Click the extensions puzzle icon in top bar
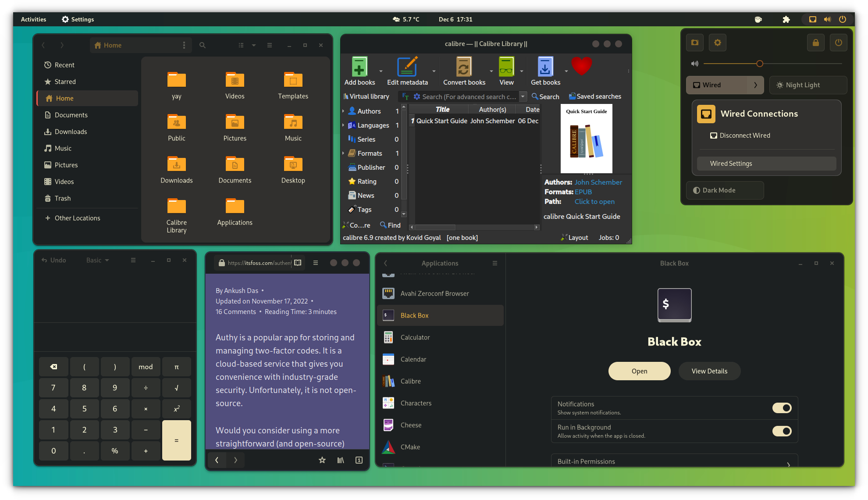This screenshot has height=500, width=868. (x=786, y=19)
